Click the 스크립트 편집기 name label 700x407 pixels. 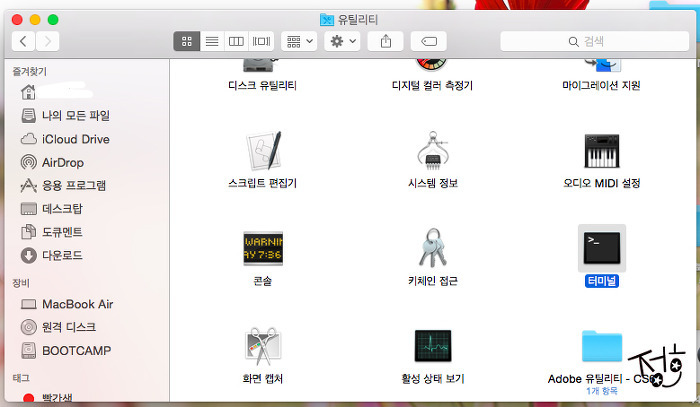[x=262, y=183]
